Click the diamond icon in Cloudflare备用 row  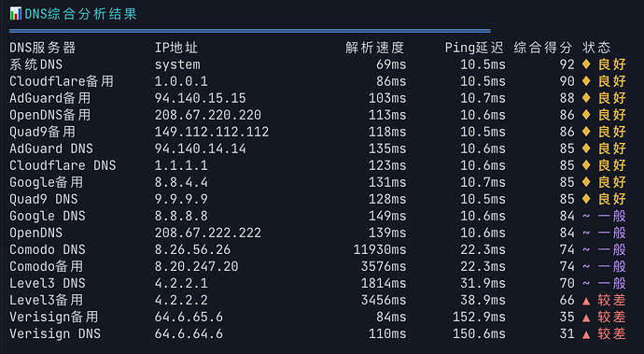pyautogui.click(x=586, y=81)
